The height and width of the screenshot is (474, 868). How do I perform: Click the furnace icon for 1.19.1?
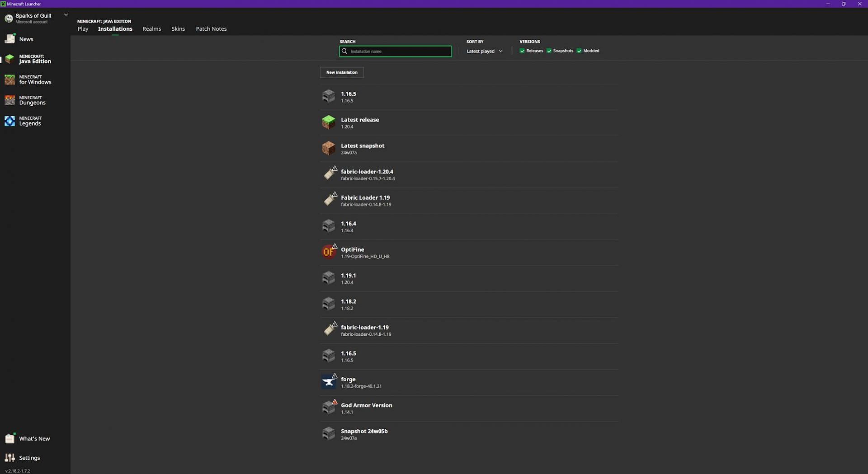[x=329, y=278]
